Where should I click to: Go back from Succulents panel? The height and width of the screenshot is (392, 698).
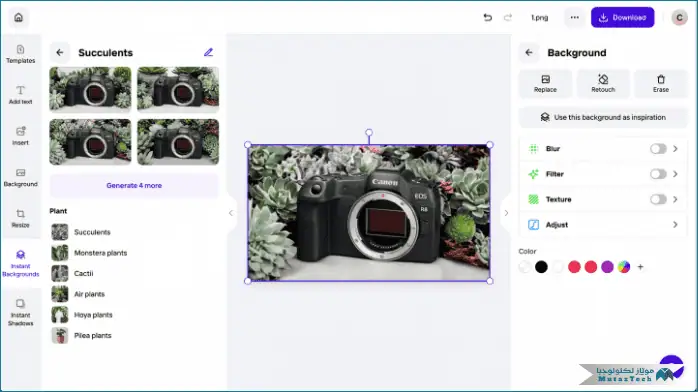[60, 53]
